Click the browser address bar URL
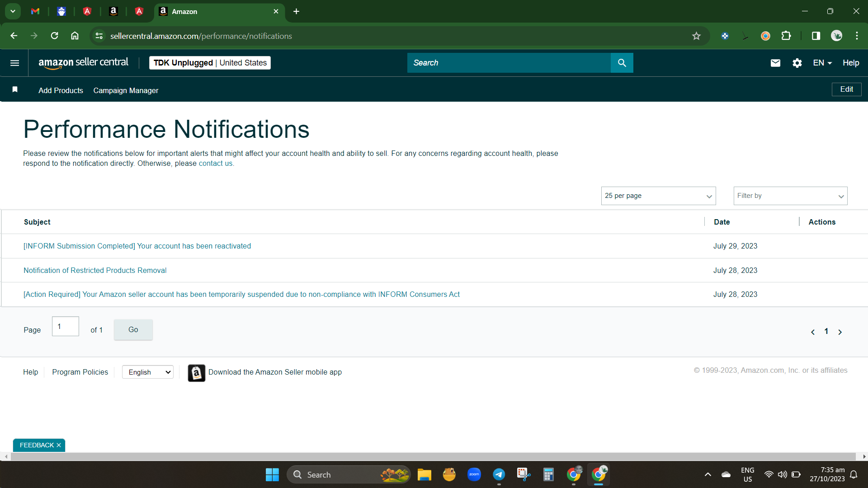The image size is (868, 488). pos(201,36)
